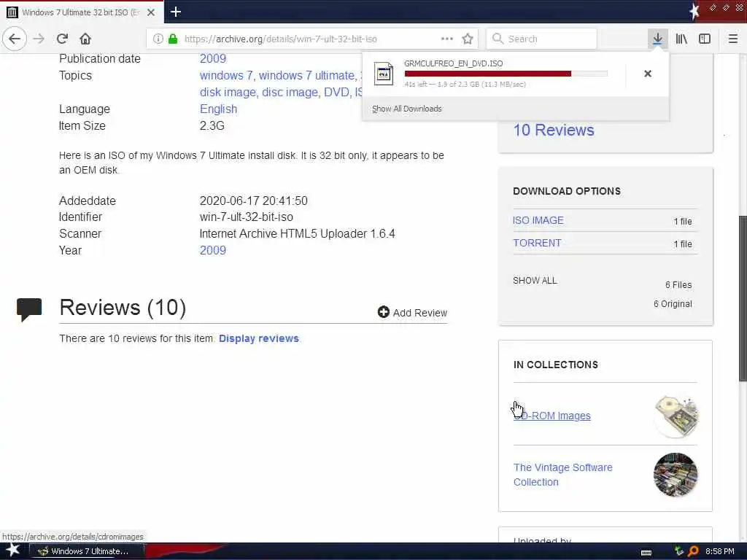
Task: Click the Reviews speech bubble icon
Action: [x=29, y=309]
